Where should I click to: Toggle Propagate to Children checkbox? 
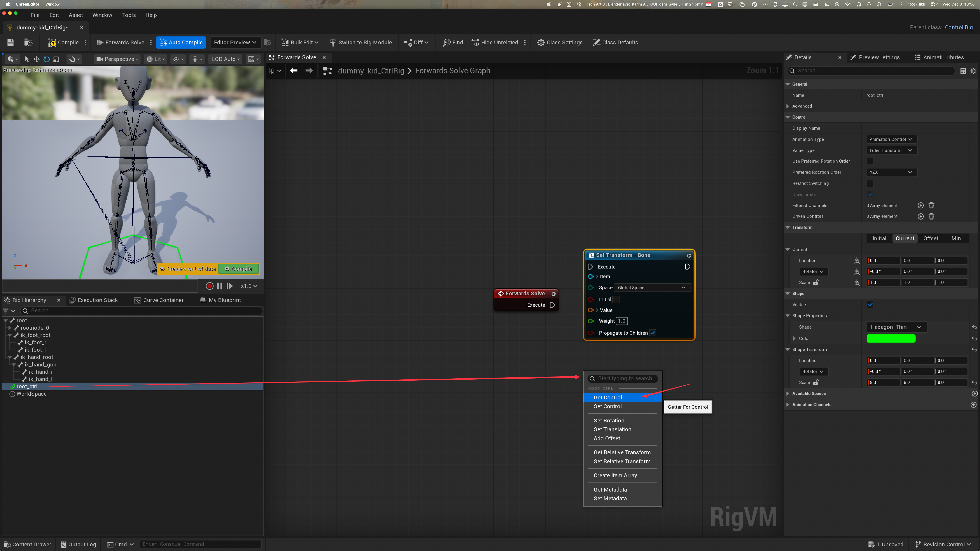(653, 333)
